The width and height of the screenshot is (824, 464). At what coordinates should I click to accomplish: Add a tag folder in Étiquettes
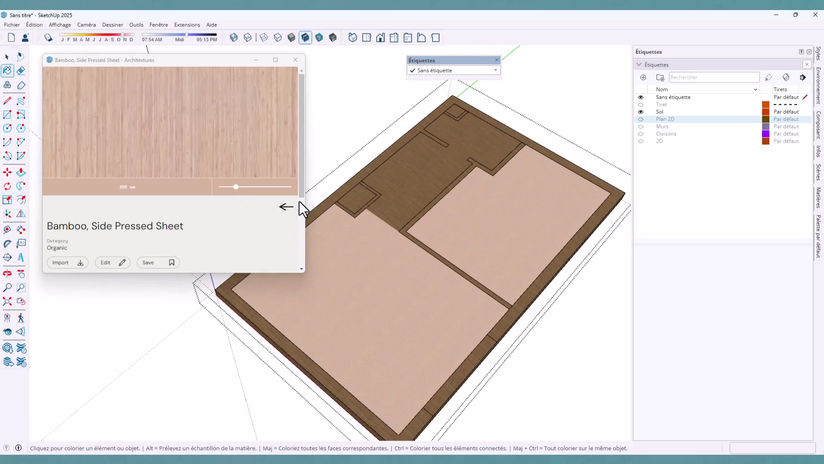[660, 77]
